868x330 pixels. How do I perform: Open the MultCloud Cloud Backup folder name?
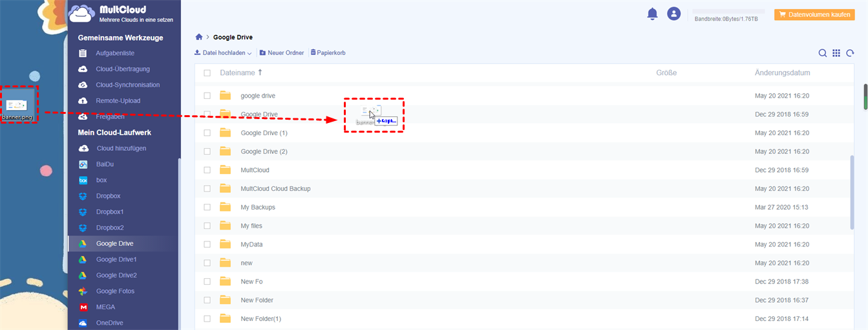click(275, 188)
